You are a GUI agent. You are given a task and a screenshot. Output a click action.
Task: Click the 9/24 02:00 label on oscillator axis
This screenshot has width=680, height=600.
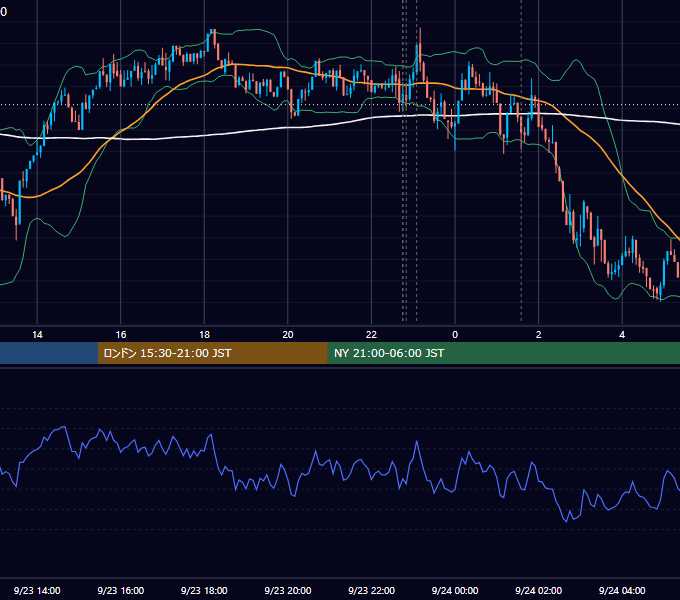(x=538, y=590)
